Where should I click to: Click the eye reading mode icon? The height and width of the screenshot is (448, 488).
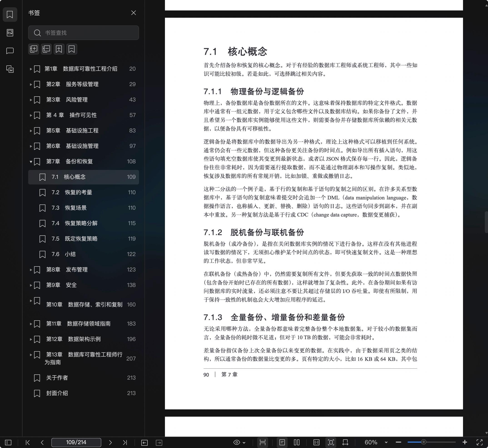click(237, 442)
